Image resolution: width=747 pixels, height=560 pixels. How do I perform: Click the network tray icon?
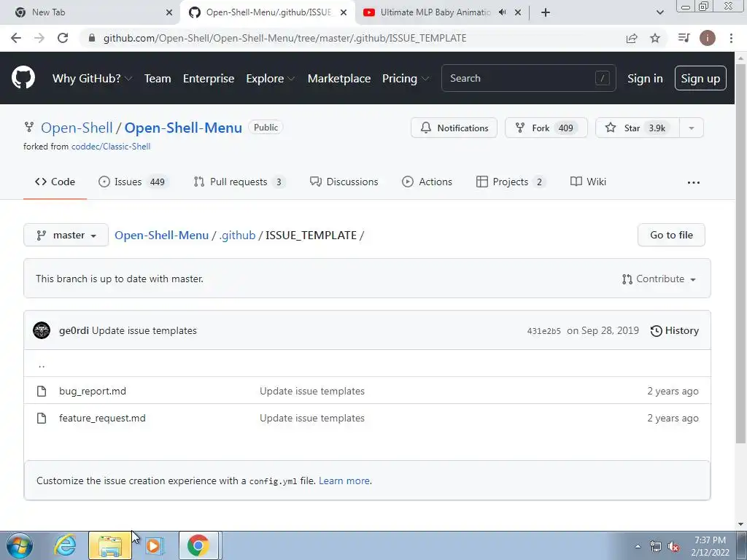point(656,547)
